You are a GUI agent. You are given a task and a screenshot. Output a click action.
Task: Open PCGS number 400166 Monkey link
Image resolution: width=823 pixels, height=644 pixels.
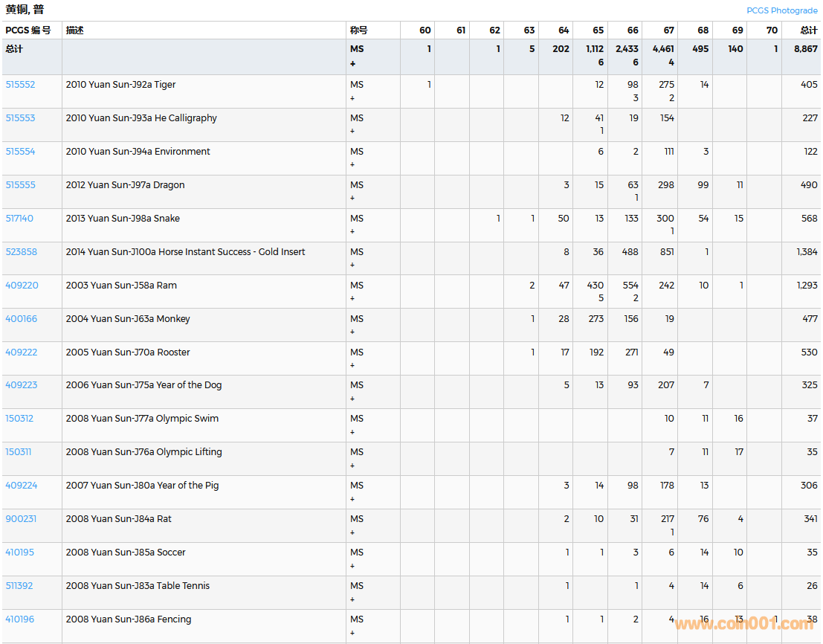pos(21,319)
